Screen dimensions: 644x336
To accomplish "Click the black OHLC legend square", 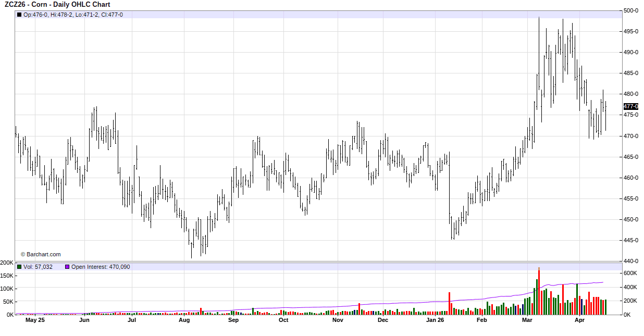I will pos(19,15).
